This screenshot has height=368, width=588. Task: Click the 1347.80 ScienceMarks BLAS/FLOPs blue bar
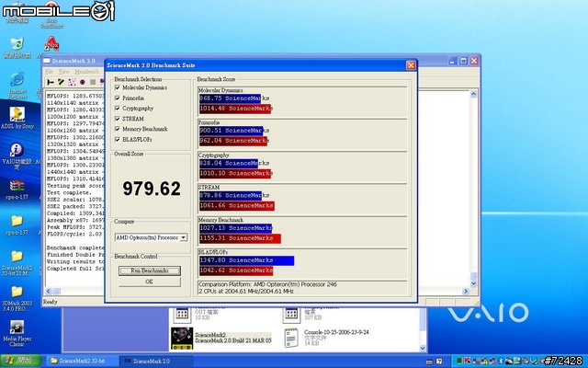(246, 260)
